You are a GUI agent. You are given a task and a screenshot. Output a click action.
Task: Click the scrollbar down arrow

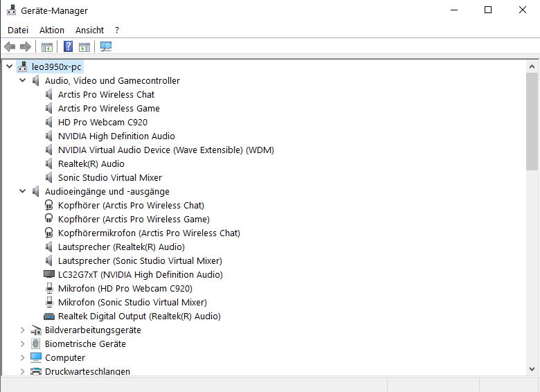(x=532, y=369)
